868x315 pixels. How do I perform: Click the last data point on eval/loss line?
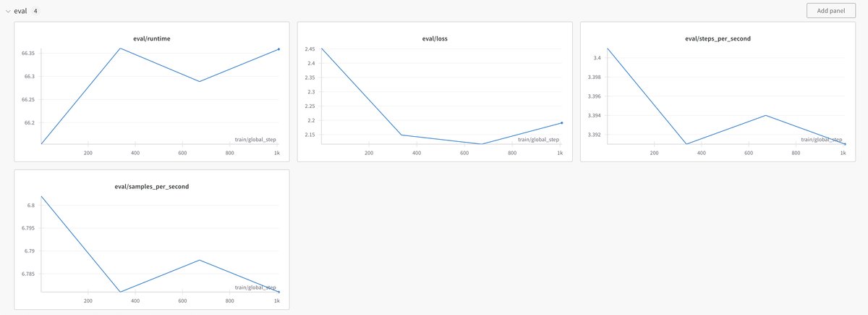coord(561,123)
